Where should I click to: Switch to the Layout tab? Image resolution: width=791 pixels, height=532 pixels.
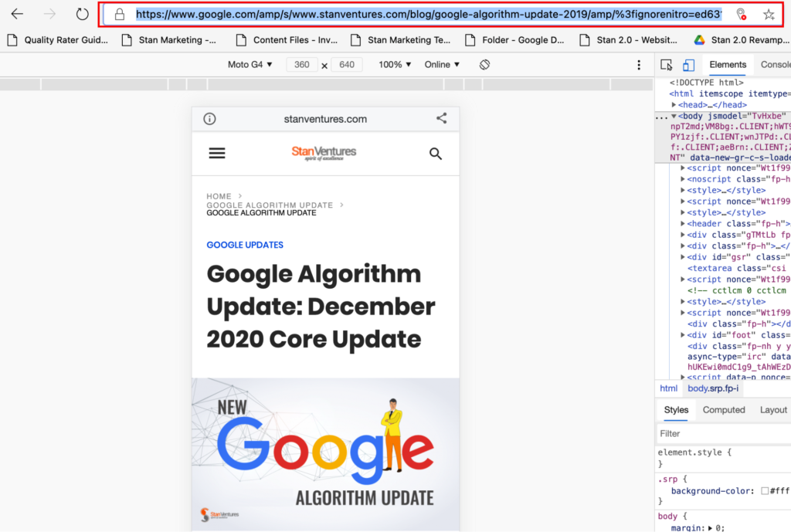(773, 410)
